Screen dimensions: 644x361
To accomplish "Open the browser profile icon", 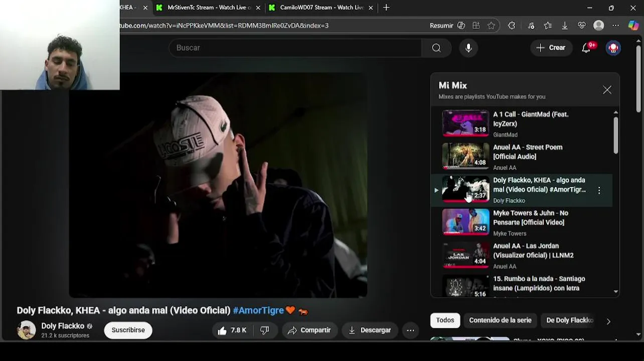I will (x=598, y=26).
